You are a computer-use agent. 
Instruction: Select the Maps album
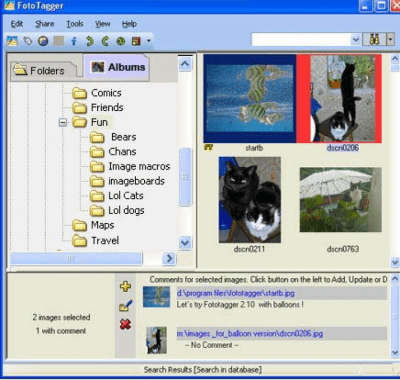point(103,225)
